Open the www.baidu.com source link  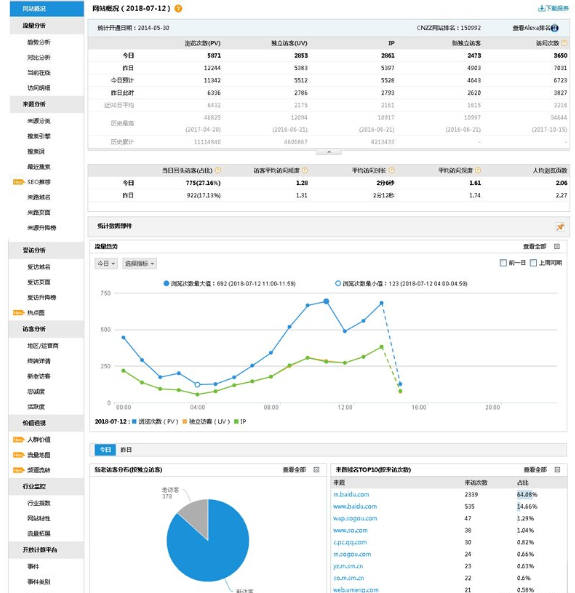coord(355,507)
